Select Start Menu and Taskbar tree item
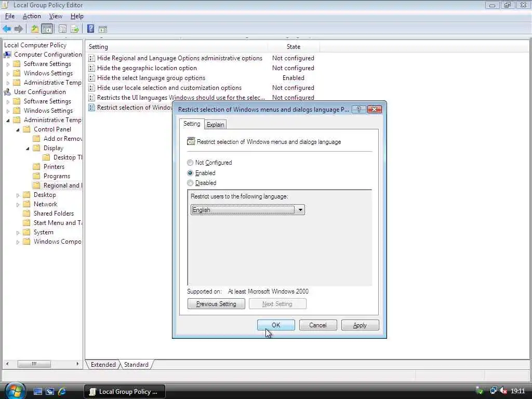The image size is (532, 399). click(x=58, y=223)
